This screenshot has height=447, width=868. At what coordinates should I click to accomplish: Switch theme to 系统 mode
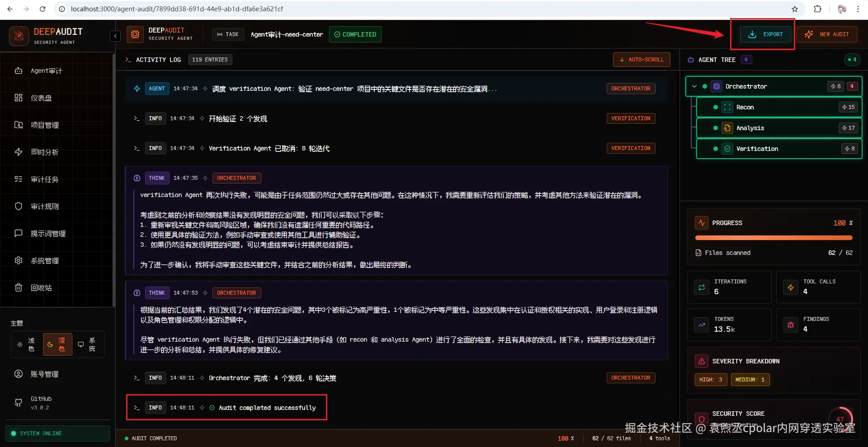coord(86,344)
